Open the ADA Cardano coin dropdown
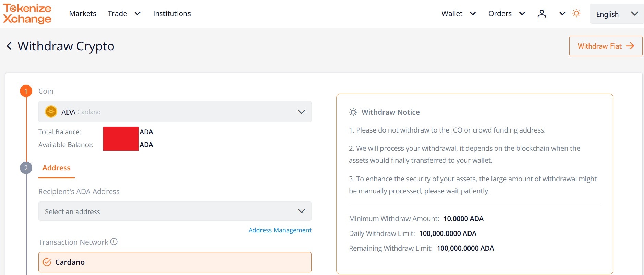644x275 pixels. pos(175,112)
